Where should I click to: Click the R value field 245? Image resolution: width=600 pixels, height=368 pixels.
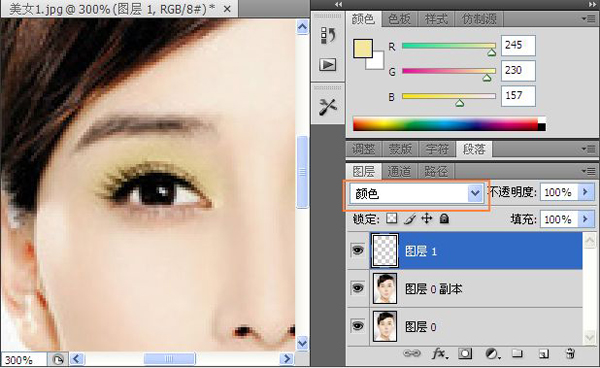pyautogui.click(x=518, y=46)
